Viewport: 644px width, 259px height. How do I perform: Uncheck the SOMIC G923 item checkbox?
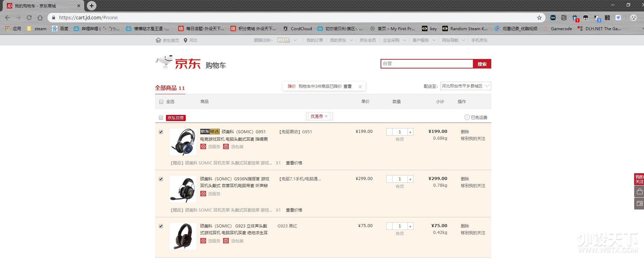coord(161,226)
